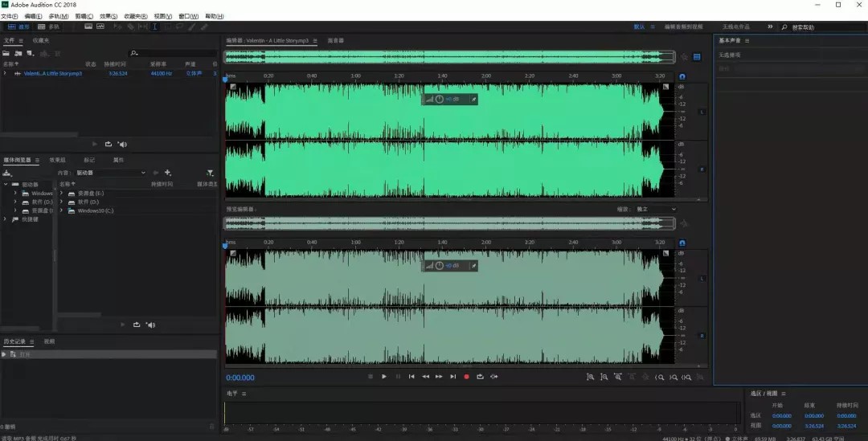Click the Open File folder icon in Files panel
Viewport: 868px width, 441px height.
(x=6, y=53)
